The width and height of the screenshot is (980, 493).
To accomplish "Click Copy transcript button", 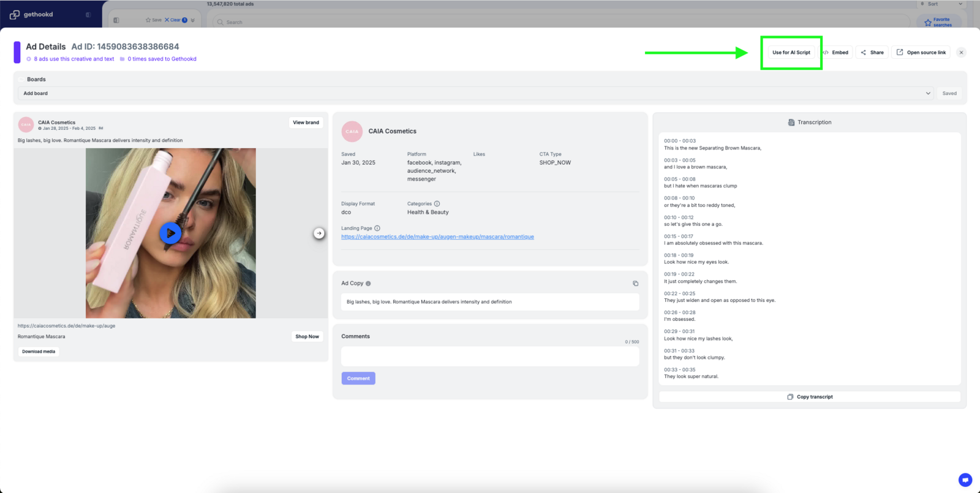I will coord(810,397).
